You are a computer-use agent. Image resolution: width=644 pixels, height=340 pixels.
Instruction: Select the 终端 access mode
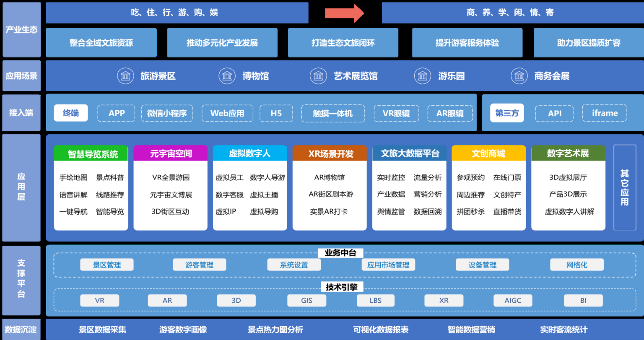click(x=70, y=113)
